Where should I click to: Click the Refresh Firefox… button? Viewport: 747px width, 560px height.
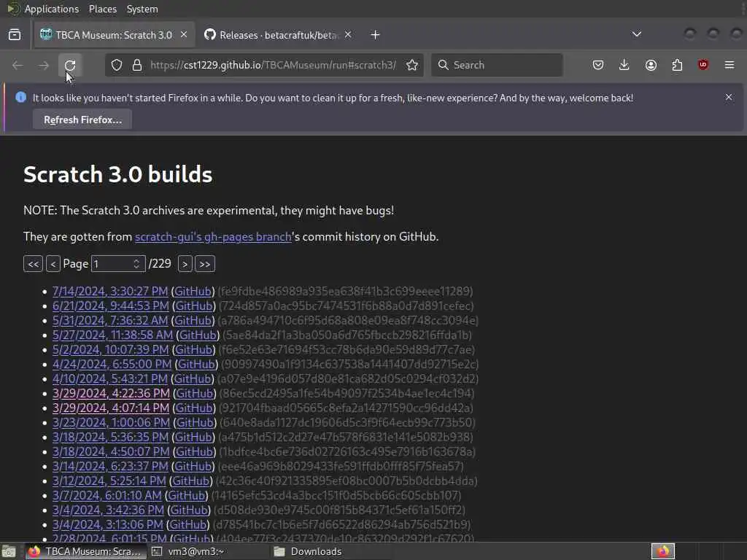click(x=82, y=120)
